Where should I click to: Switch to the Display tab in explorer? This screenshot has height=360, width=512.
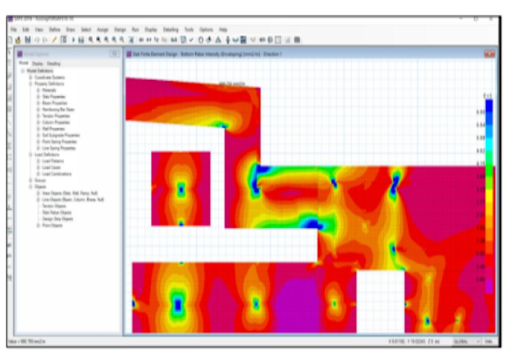(37, 63)
